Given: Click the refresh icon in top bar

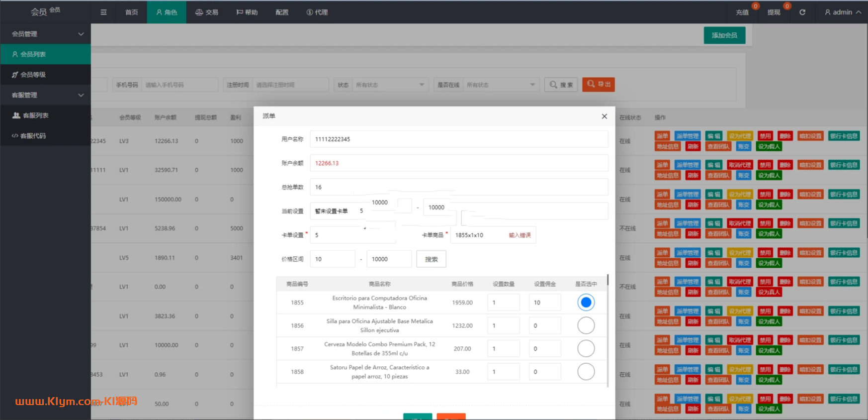Looking at the screenshot, I should point(802,12).
